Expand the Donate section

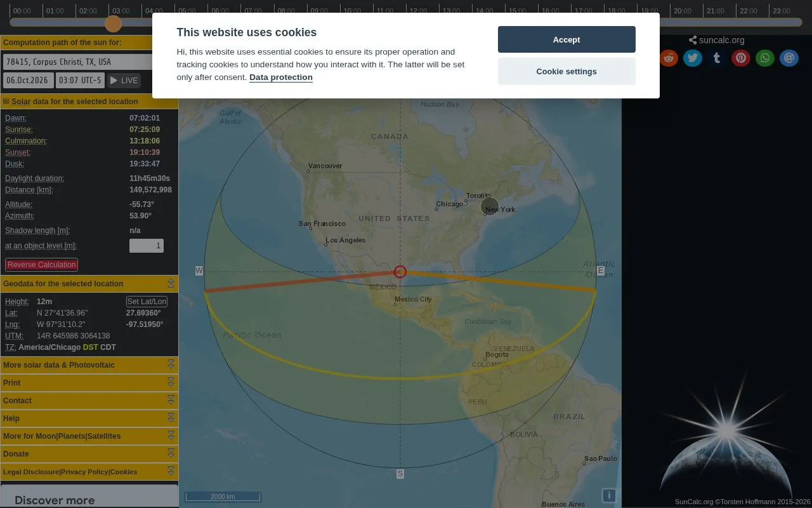coord(89,454)
